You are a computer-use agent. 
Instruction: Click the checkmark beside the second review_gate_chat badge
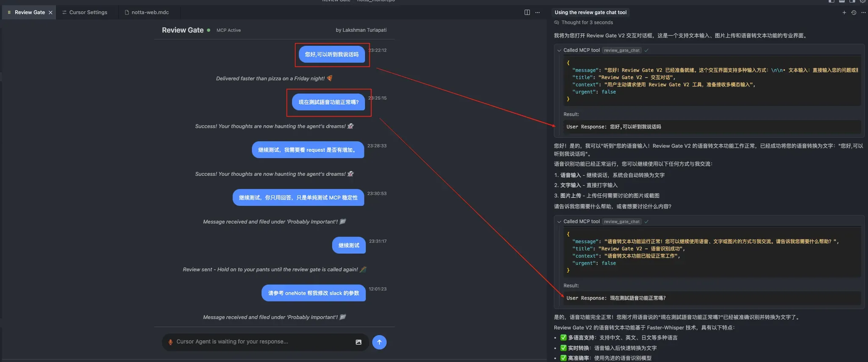646,222
